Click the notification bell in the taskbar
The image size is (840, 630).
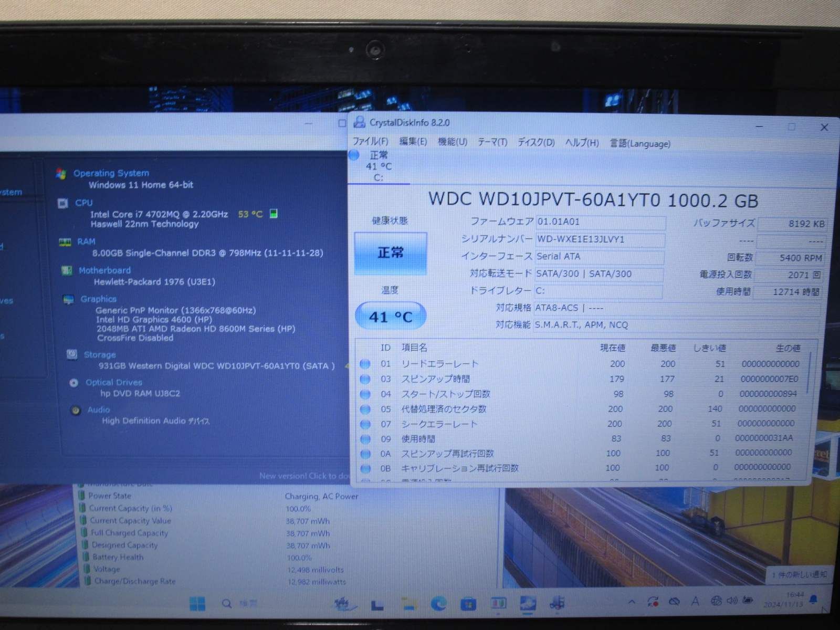click(814, 600)
